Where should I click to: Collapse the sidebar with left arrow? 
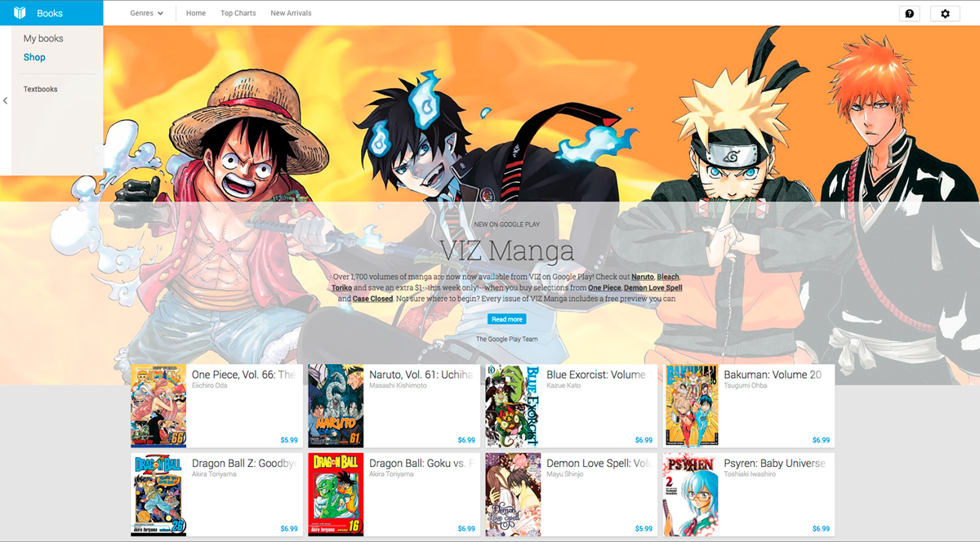5,100
